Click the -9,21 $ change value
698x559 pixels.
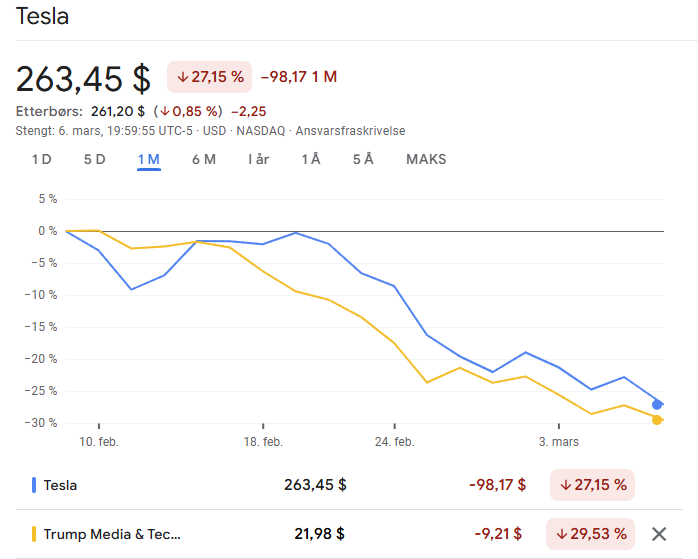click(498, 534)
